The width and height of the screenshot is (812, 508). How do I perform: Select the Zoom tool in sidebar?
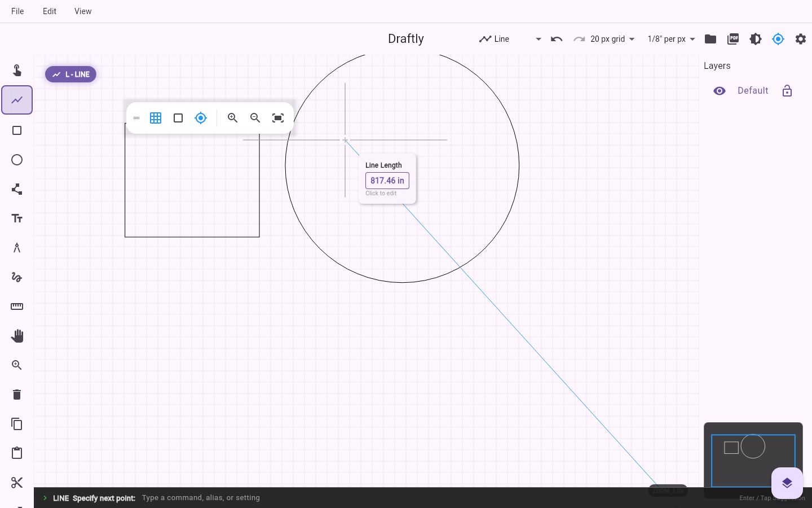click(x=17, y=365)
